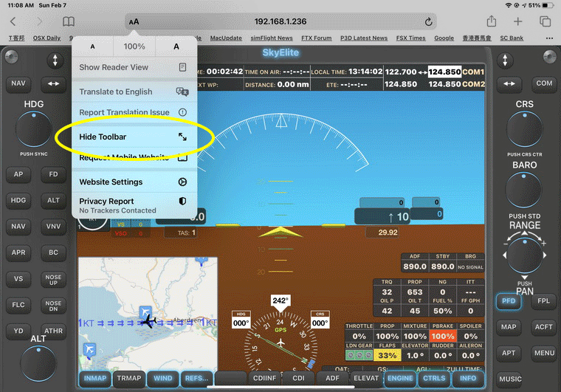
Task: Click the CRS course knob
Action: [x=524, y=129]
